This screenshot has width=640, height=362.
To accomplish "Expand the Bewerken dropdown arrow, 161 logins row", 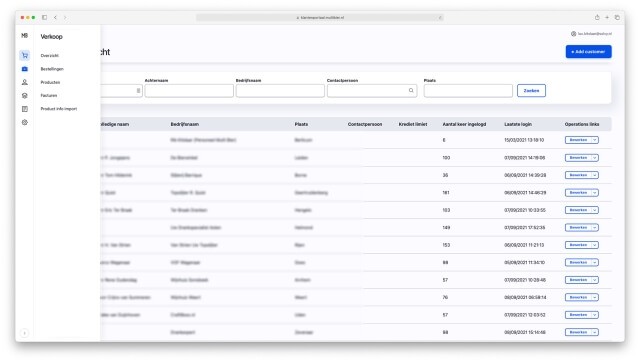I will (x=595, y=193).
